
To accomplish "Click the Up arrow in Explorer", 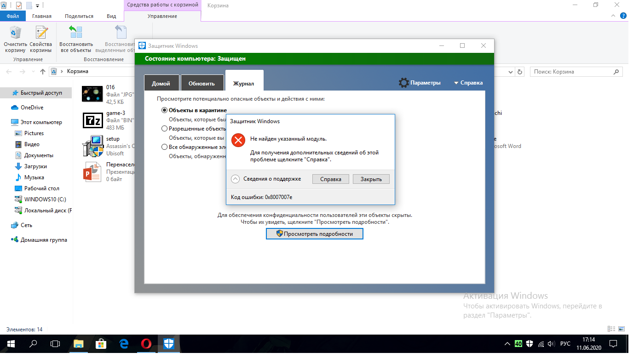I will (43, 72).
